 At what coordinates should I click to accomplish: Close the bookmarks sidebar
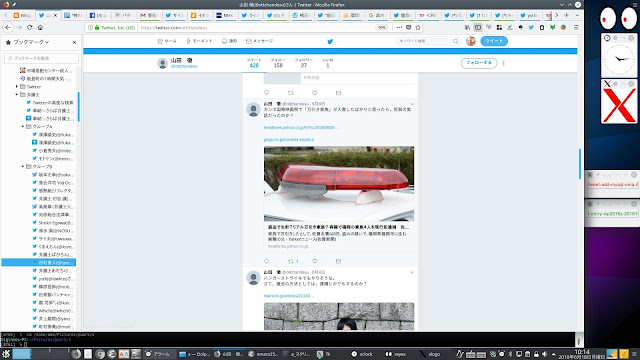pos(74,42)
